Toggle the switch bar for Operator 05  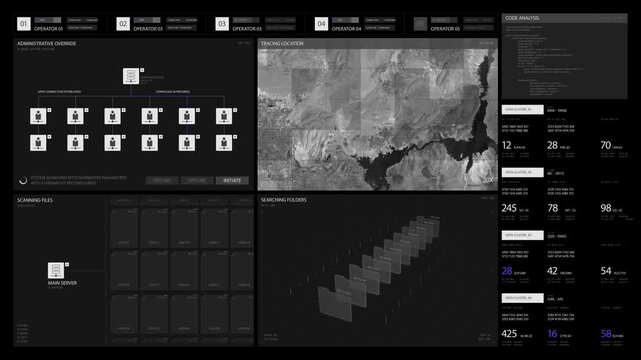[444, 20]
